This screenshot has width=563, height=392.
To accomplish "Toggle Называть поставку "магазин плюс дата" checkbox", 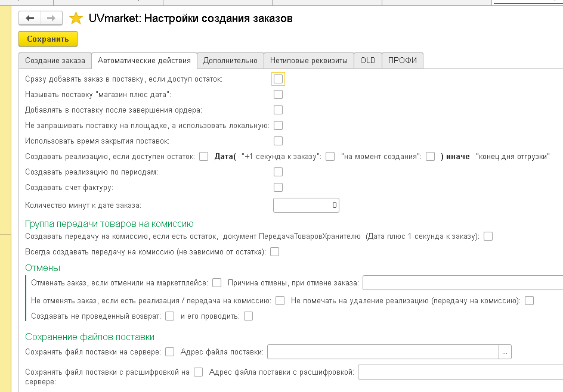I will click(279, 94).
